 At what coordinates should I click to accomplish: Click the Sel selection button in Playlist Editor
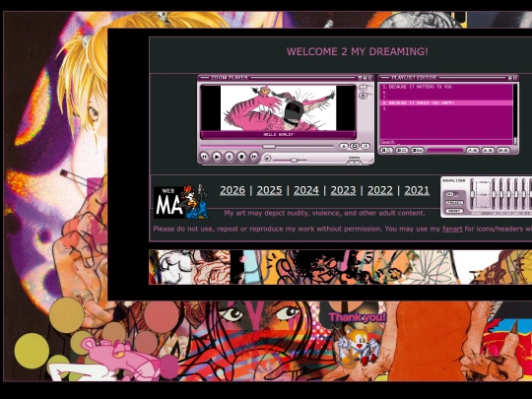pyautogui.click(x=418, y=150)
